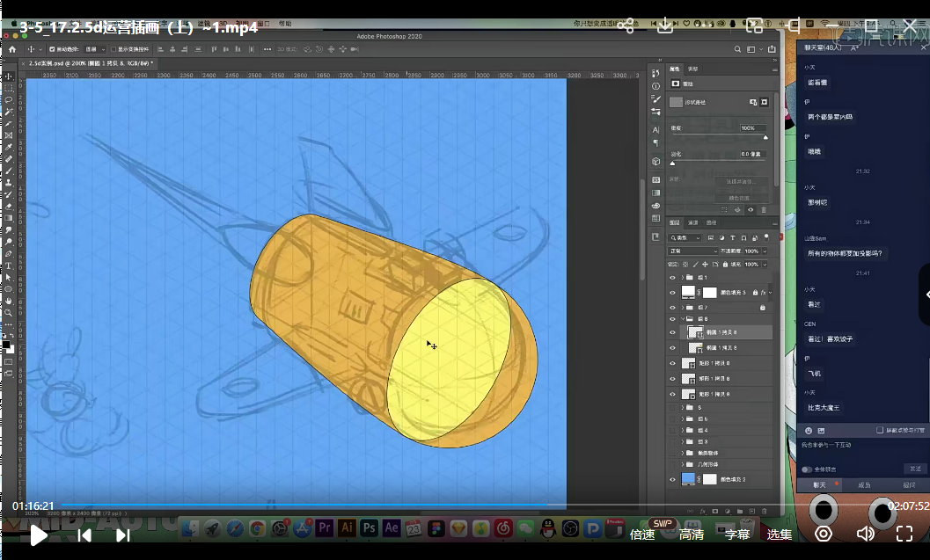Enable show transform controls checkbox
Screen dimensions: 930x560
click(114, 49)
